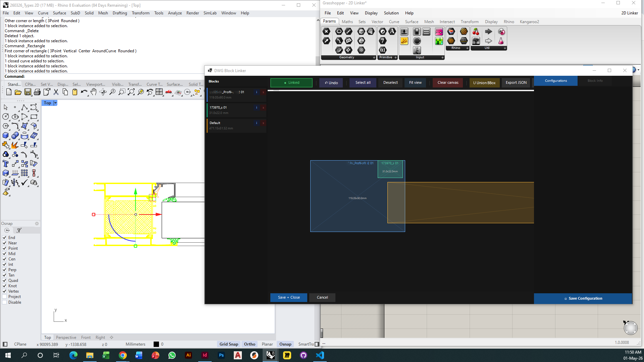This screenshot has width=644, height=362.
Task: Click the Clear canvas button
Action: (x=448, y=83)
